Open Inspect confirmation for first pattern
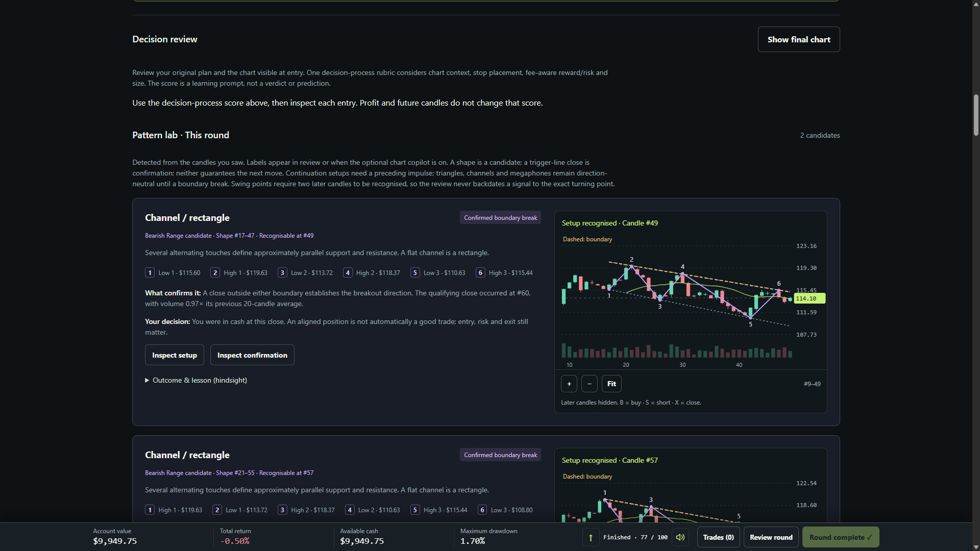 (252, 355)
